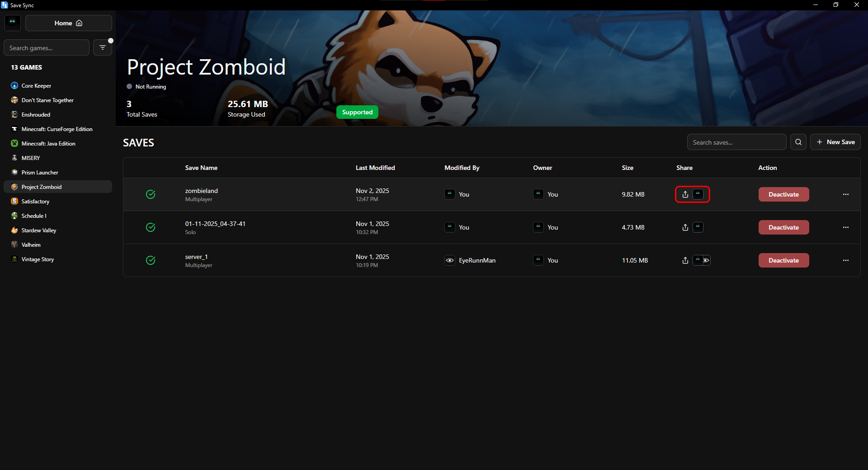Toggle green check status for server_1
Image resolution: width=868 pixels, height=470 pixels.
point(151,260)
